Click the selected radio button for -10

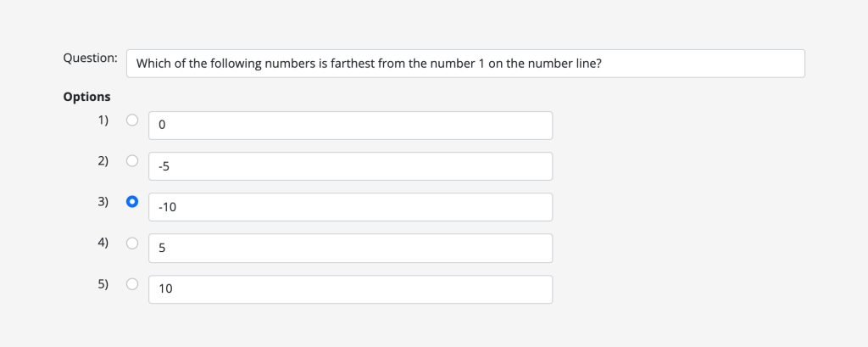tap(131, 202)
